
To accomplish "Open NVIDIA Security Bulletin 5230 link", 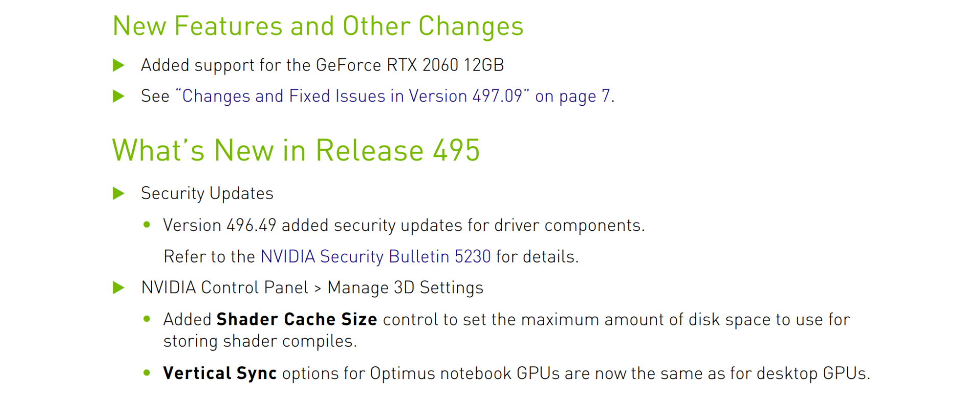I will 376,256.
